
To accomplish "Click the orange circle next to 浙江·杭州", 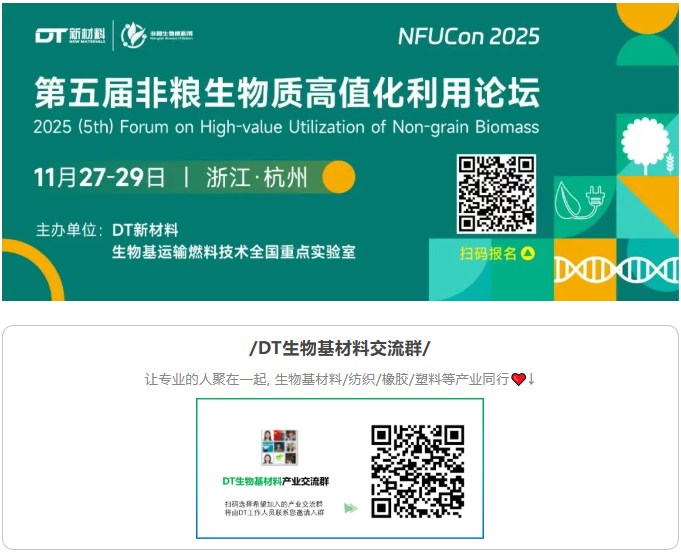I will tap(339, 177).
